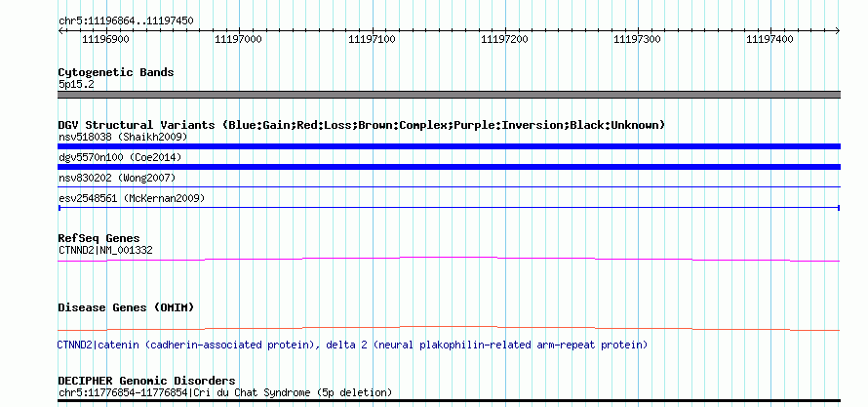Select variant label nsv518038 (Shaikh2009)

(x=124, y=137)
